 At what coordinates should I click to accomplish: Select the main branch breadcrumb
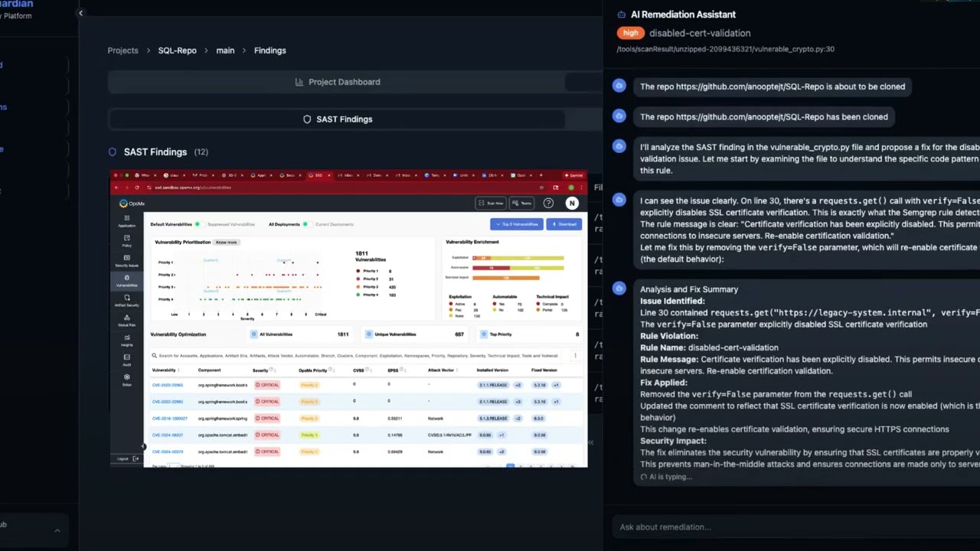tap(225, 51)
